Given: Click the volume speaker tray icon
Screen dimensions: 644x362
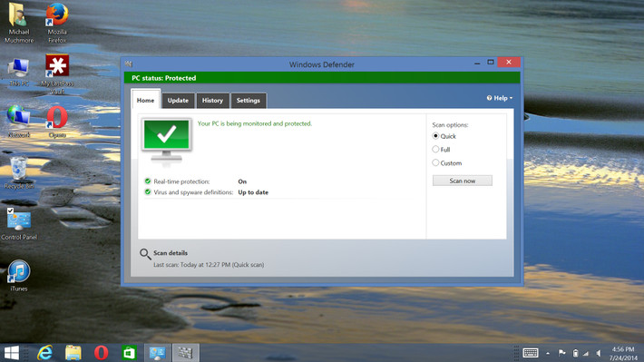Looking at the screenshot, I should 599,353.
